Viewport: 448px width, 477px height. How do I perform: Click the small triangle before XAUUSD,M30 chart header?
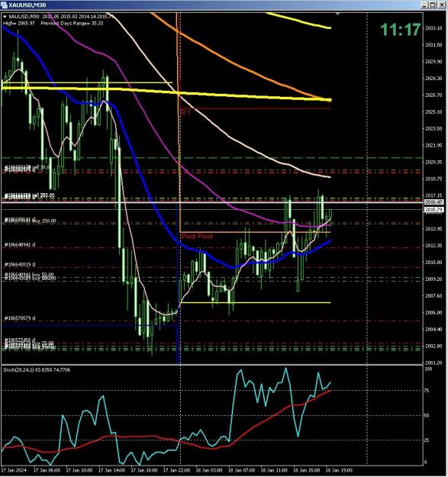(x=5, y=17)
